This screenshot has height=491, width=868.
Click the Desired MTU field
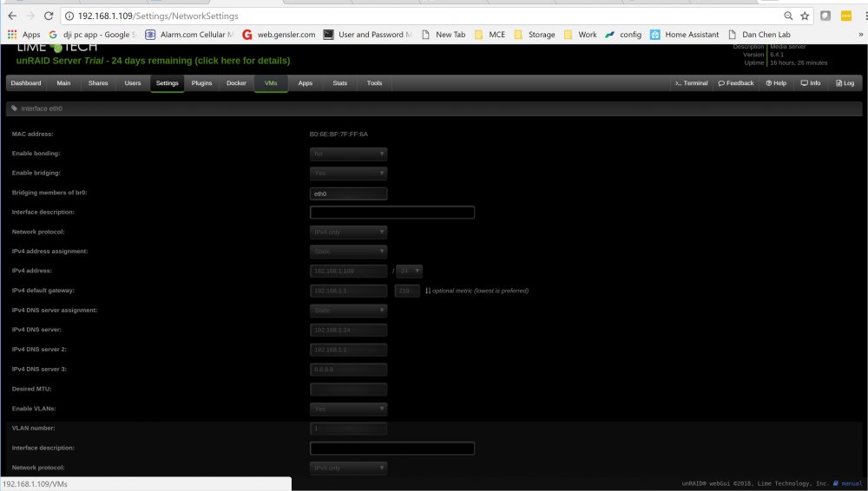[x=348, y=390]
